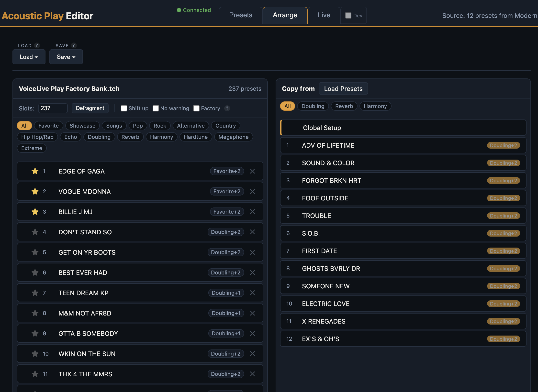Delete GTTA B SOMEBODY preset
This screenshot has height=392, width=538.
[x=253, y=333]
